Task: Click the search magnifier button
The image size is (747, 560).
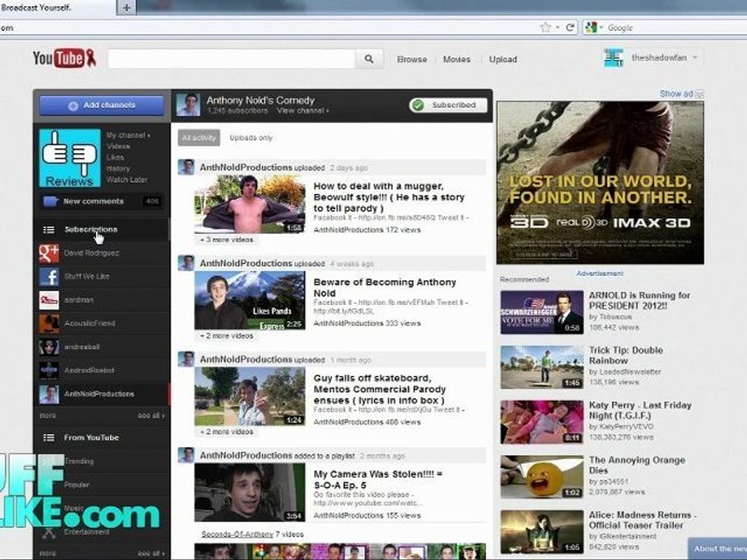Action: [369, 59]
